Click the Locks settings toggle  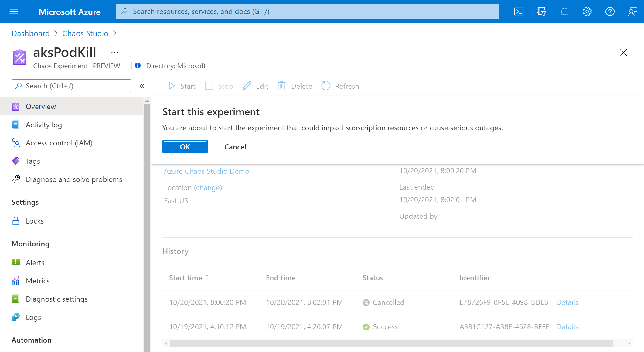coord(35,221)
